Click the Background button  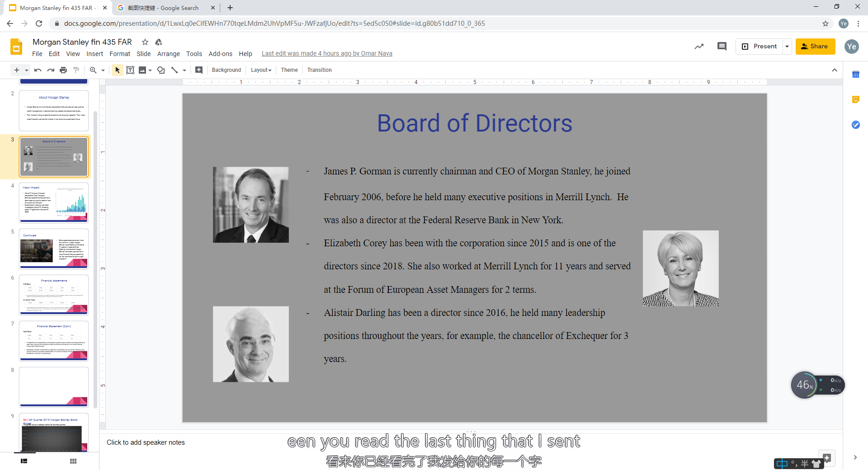click(226, 70)
